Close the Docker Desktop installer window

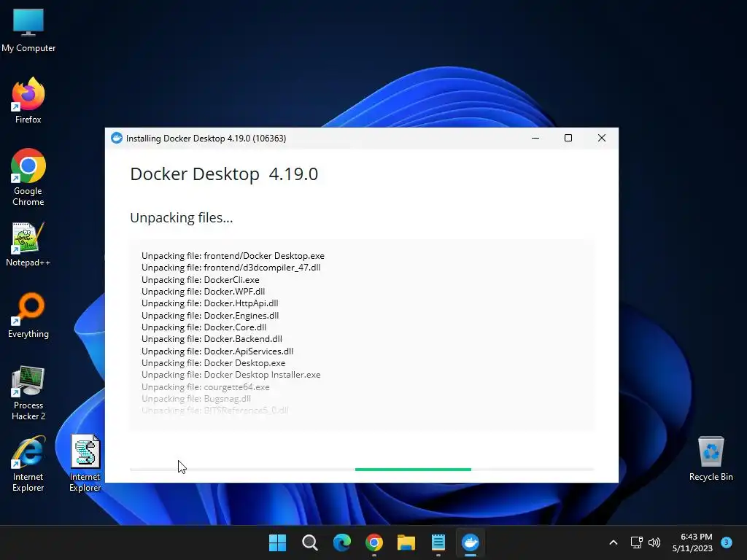coord(602,138)
